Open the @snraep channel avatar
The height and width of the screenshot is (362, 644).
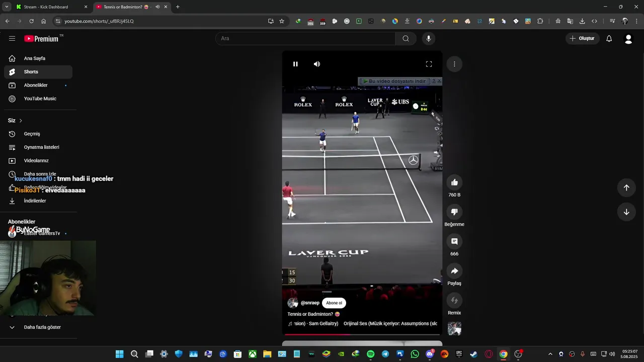pos(293,303)
